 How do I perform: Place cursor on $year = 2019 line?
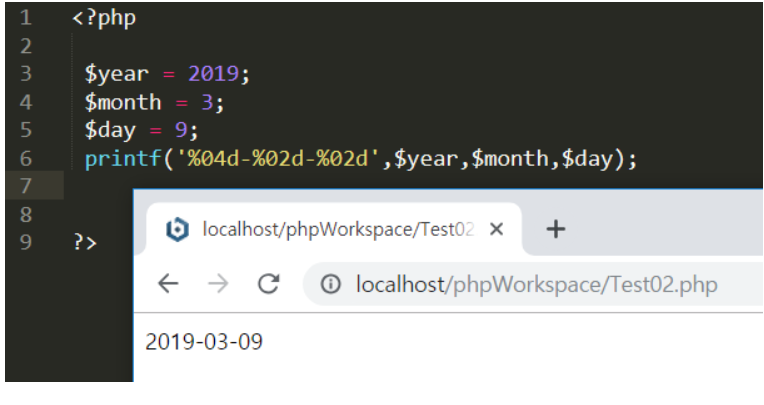(167, 74)
